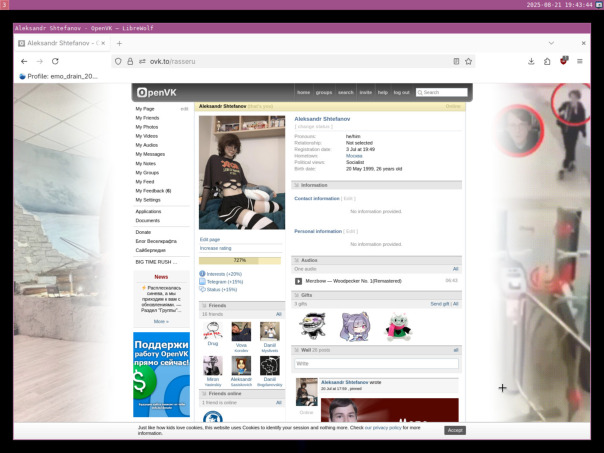
Task: Open groups in OpenVK top navigation
Action: pos(324,92)
